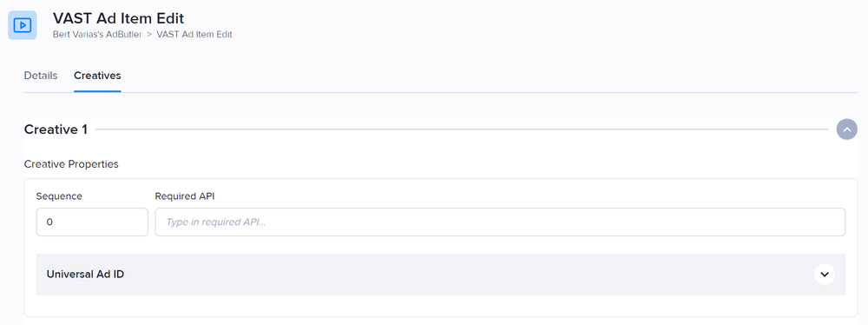Open the Bert Varias's AdButler breadcrumb link
Screen dimensions: 868x325
point(97,35)
